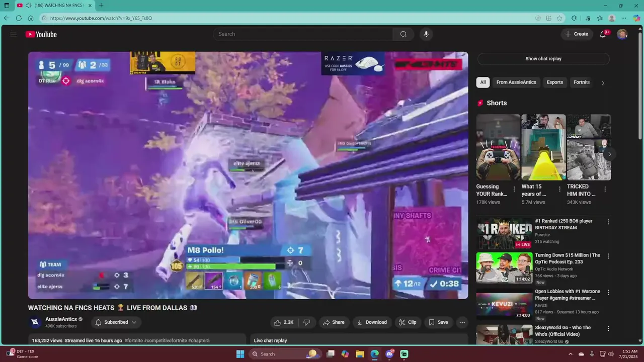Go back with the browser back arrow
Viewport: 644px width, 362px height.
(7, 18)
